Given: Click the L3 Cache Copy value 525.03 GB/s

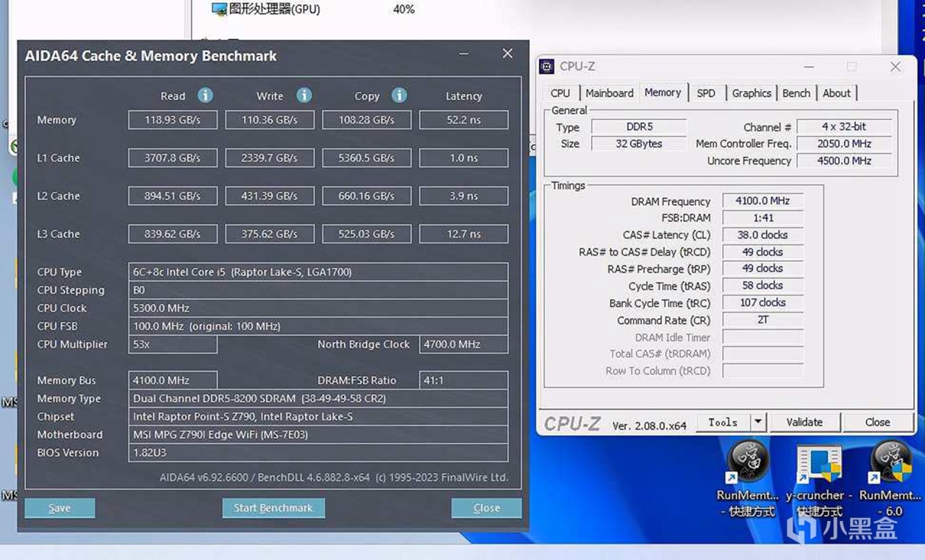Looking at the screenshot, I should pos(366,234).
